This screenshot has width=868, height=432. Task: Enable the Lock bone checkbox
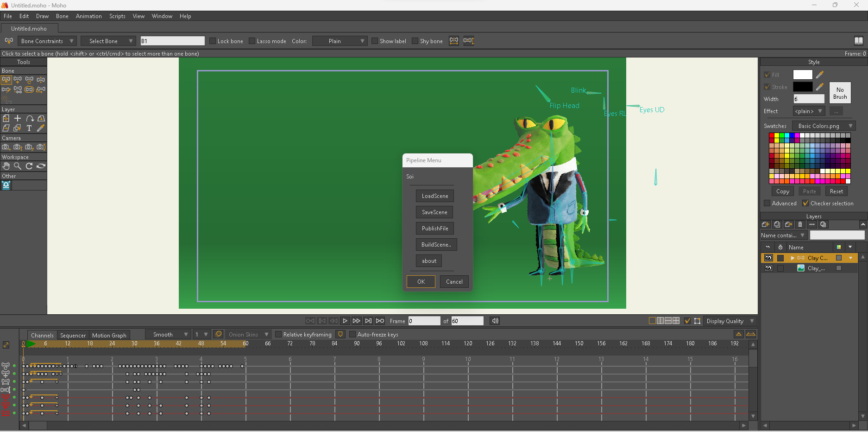coord(213,41)
